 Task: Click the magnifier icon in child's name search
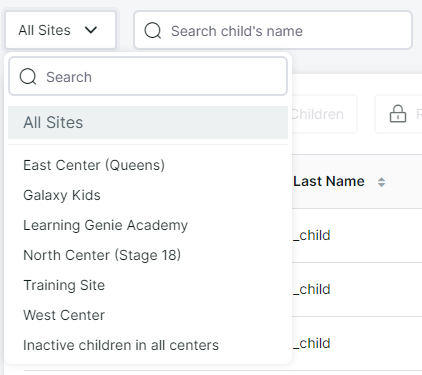click(x=153, y=31)
